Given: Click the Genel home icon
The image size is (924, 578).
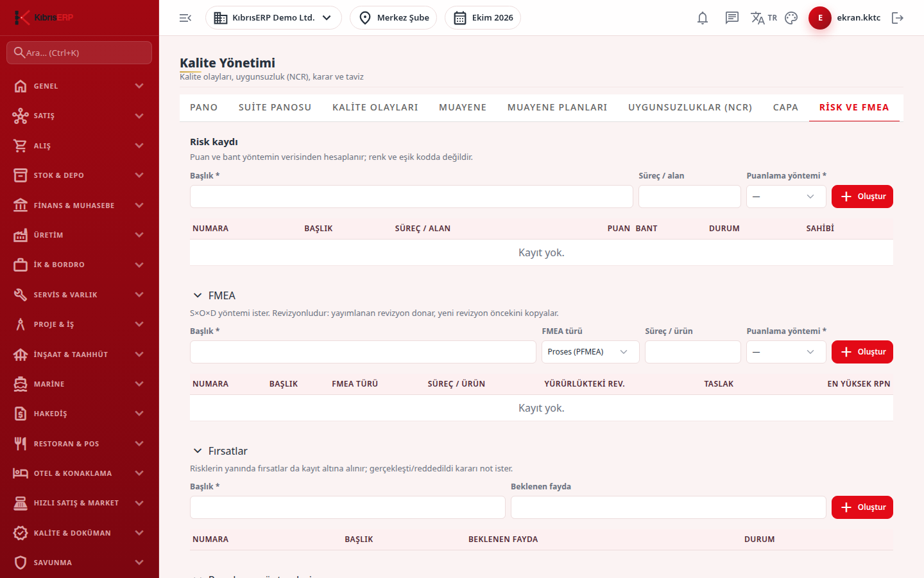Looking at the screenshot, I should click(x=21, y=86).
